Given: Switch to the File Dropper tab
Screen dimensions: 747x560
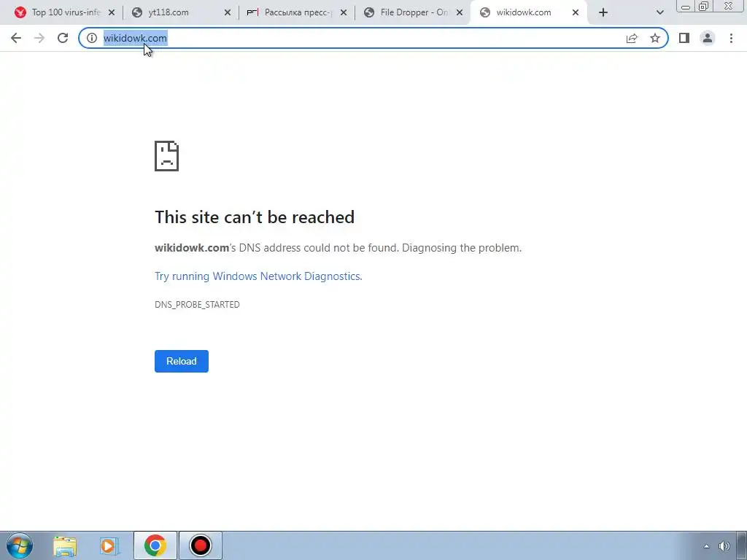Looking at the screenshot, I should pos(413,13).
